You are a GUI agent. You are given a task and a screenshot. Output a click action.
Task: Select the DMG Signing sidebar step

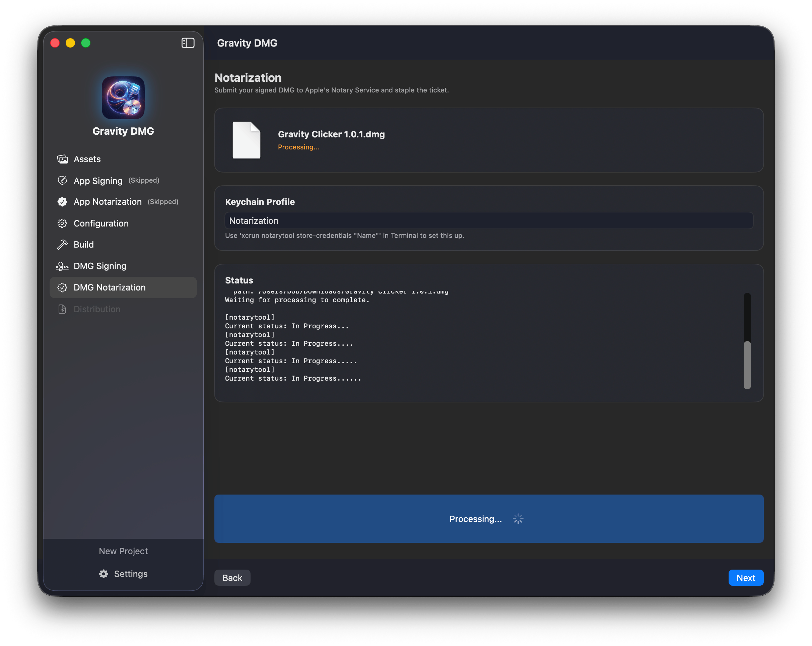(100, 266)
